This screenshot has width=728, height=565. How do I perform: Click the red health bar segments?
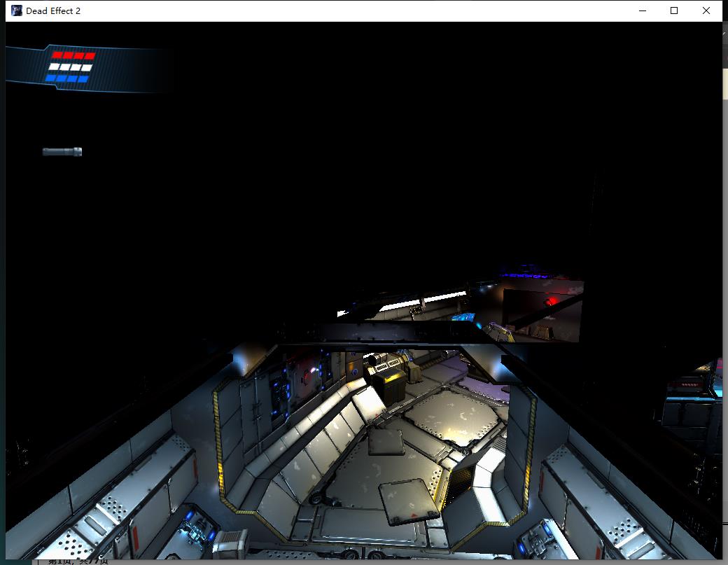[x=73, y=55]
